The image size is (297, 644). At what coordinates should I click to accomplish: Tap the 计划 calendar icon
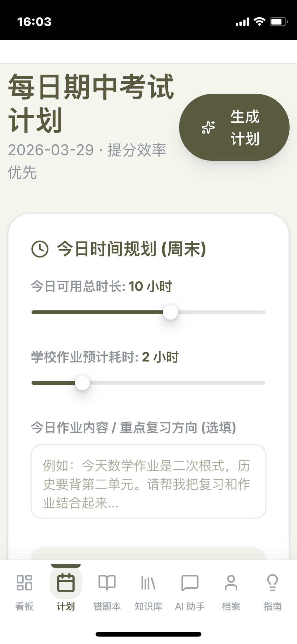[66, 582]
